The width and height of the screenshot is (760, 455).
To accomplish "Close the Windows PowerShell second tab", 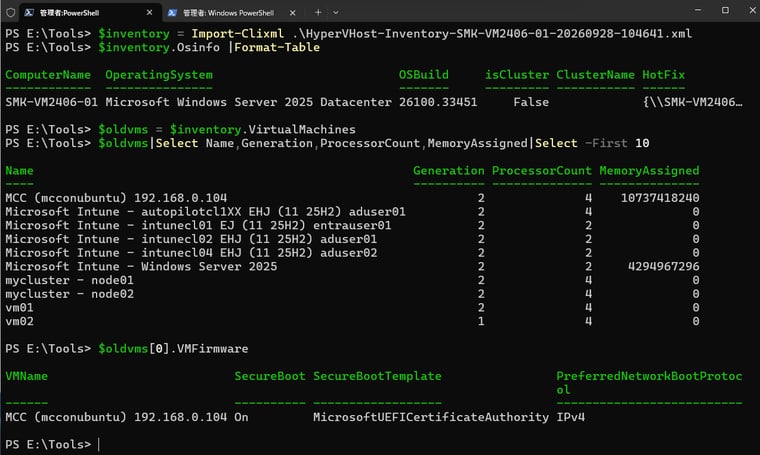I will (x=292, y=13).
